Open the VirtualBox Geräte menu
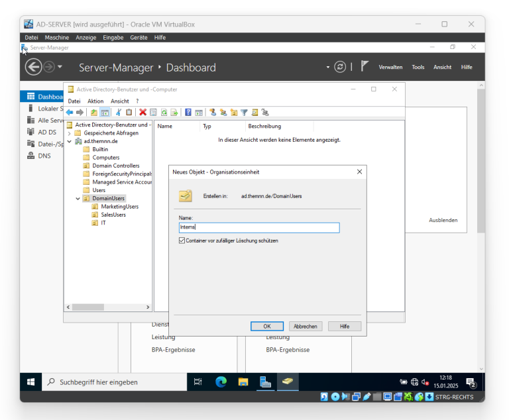 [139, 38]
